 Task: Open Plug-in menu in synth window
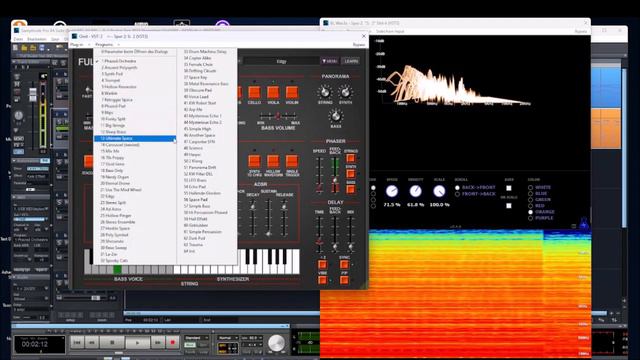[x=77, y=44]
